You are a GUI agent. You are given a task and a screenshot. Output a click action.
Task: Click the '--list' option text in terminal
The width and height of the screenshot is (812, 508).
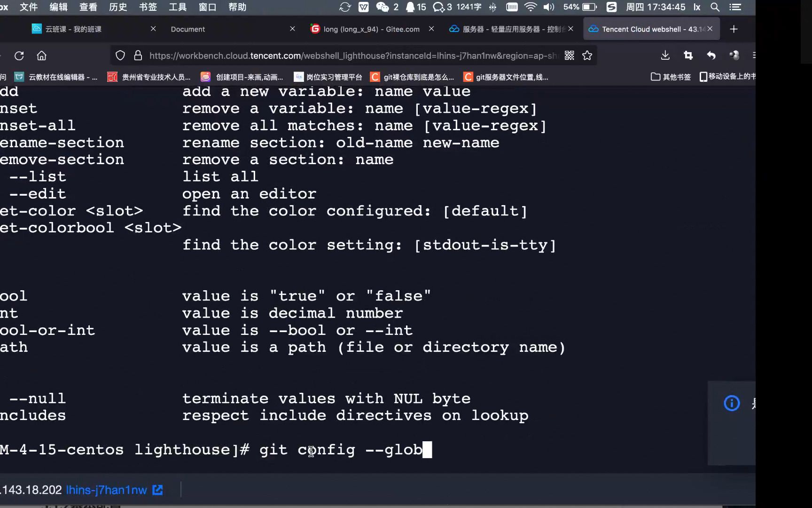(38, 177)
